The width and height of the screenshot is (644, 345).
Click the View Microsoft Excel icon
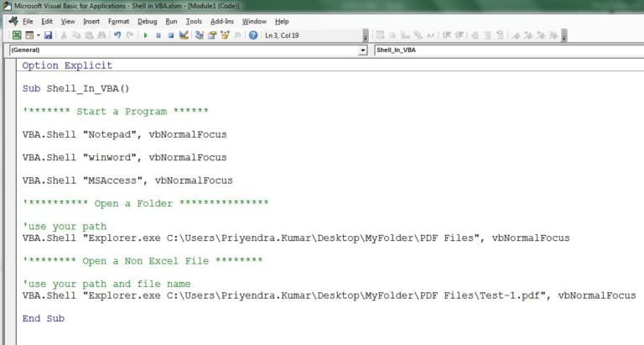tap(17, 35)
